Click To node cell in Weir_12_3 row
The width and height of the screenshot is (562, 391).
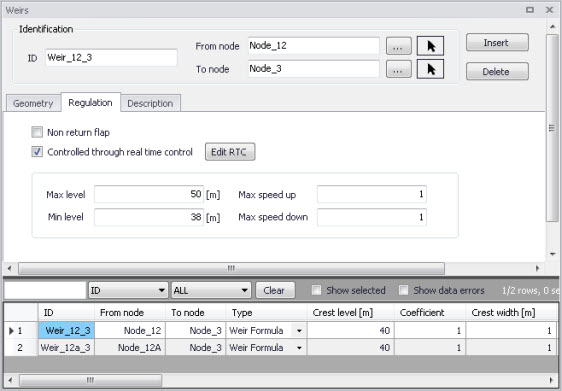[x=195, y=330]
